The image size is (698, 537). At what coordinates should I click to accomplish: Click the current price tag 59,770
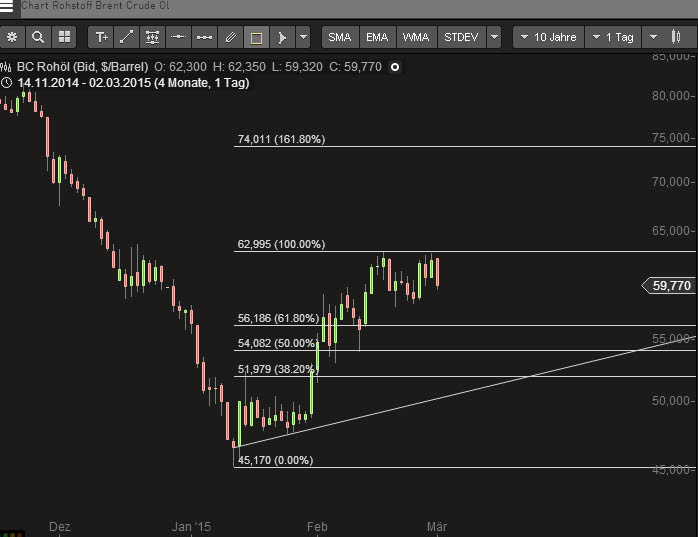coord(669,286)
